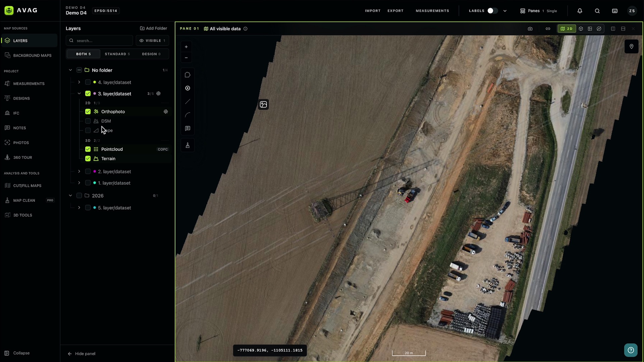Open notifications bell
The image size is (644, 362).
[580, 11]
